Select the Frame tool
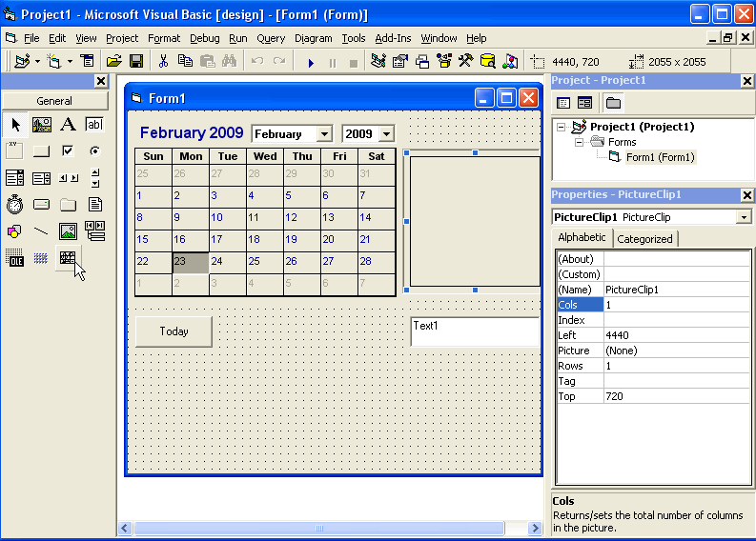This screenshot has height=541, width=756. 15,151
